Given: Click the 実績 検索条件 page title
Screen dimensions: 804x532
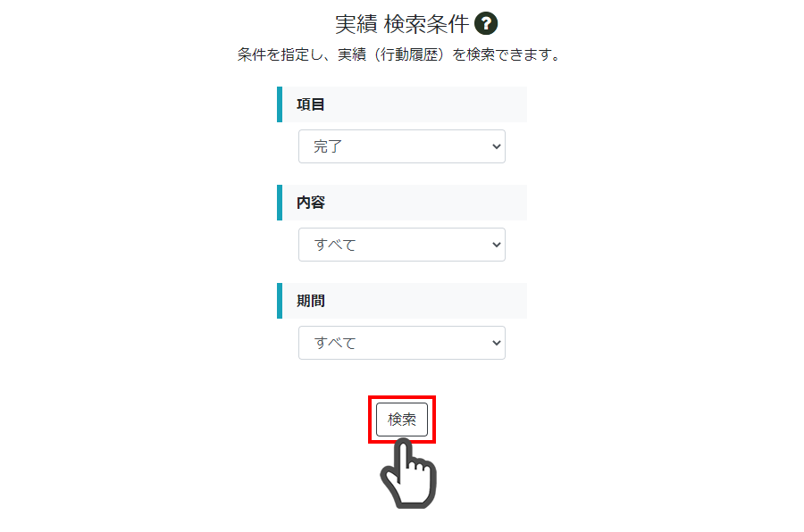Looking at the screenshot, I should (402, 24).
